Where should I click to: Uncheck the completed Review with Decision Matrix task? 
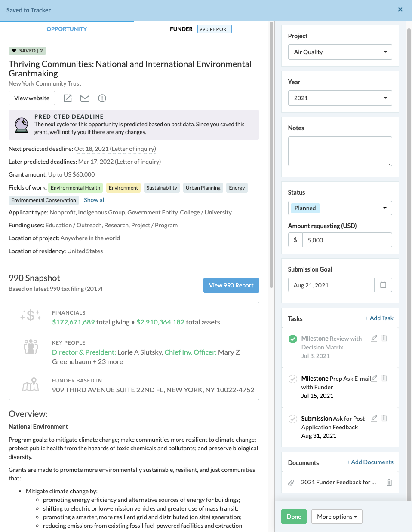click(x=293, y=338)
